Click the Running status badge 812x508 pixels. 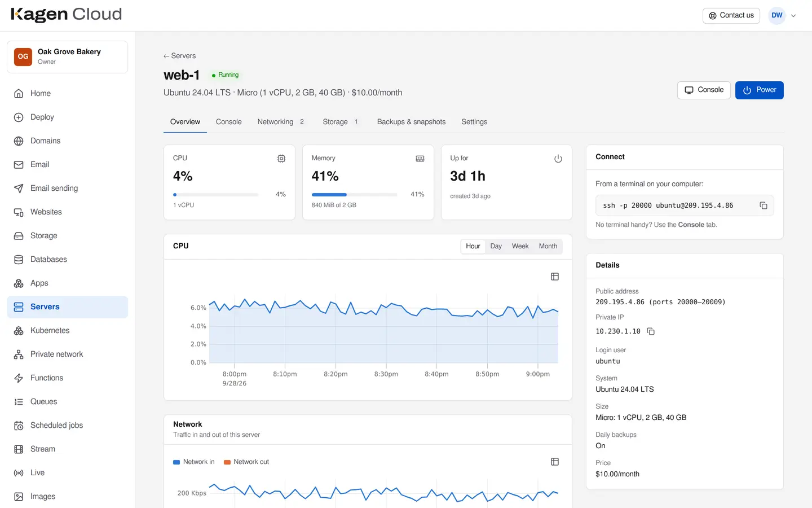click(225, 75)
